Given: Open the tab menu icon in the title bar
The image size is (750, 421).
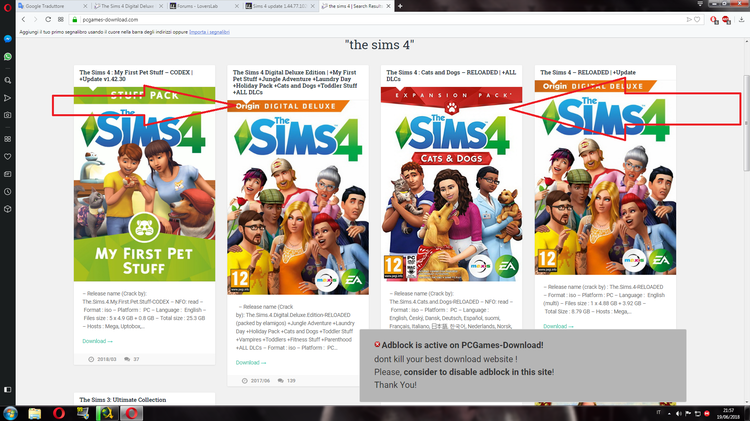Looking at the screenshot, I should tap(700, 4).
